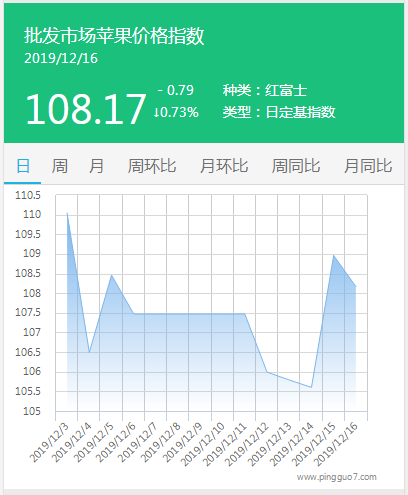The image size is (408, 495).
Task: Click the title 批发市场苹果价格指数
Action: (x=114, y=36)
